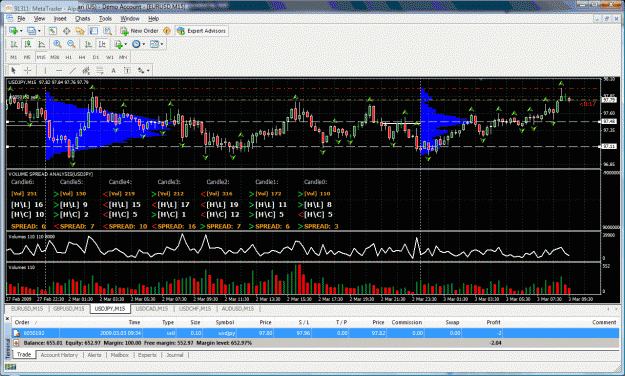
Task: Zoom out on the chart
Action: pyautogui.click(x=71, y=44)
